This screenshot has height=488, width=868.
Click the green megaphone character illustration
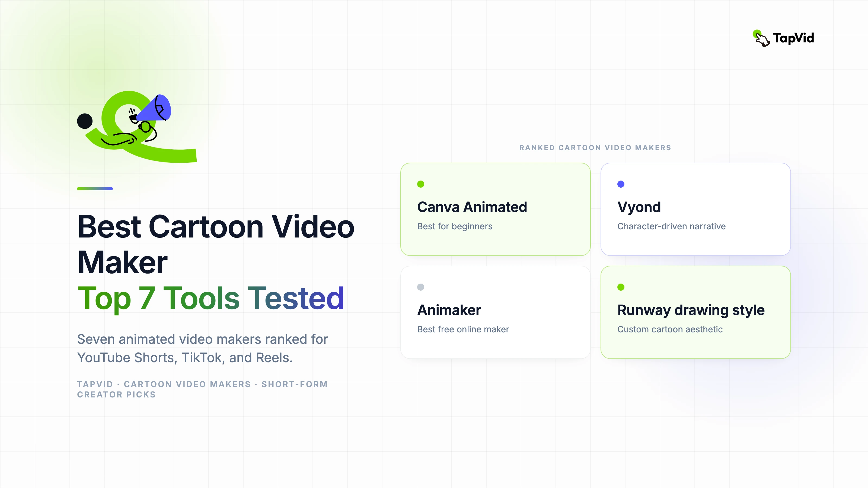137,127
